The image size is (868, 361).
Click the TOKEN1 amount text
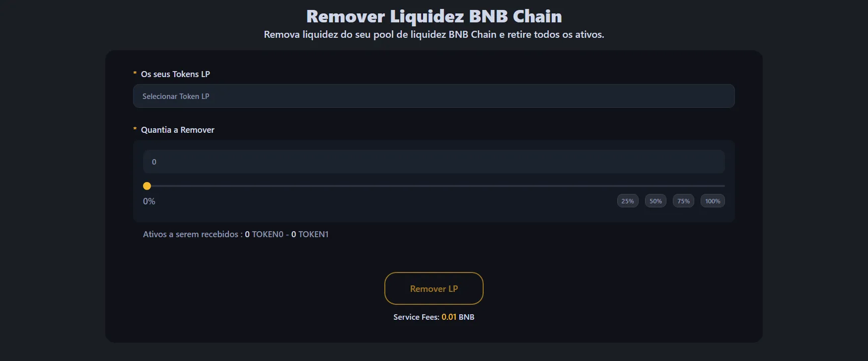click(310, 234)
